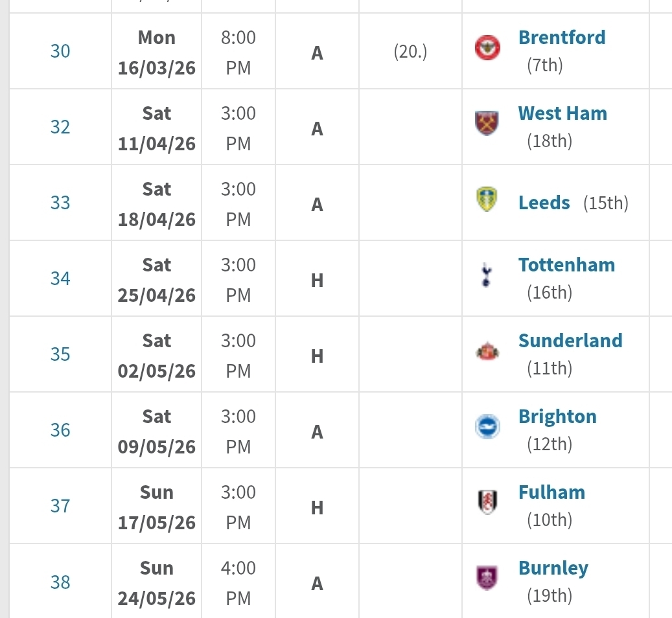Screen dimensions: 672x618
Task: Click the Sunderland club crest icon
Action: tap(487, 351)
